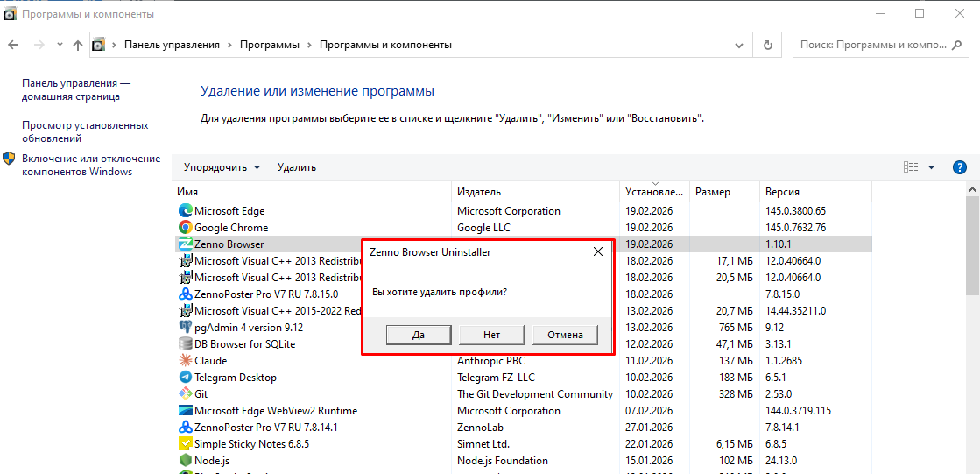Click Google LLC publisher cell

point(483,228)
